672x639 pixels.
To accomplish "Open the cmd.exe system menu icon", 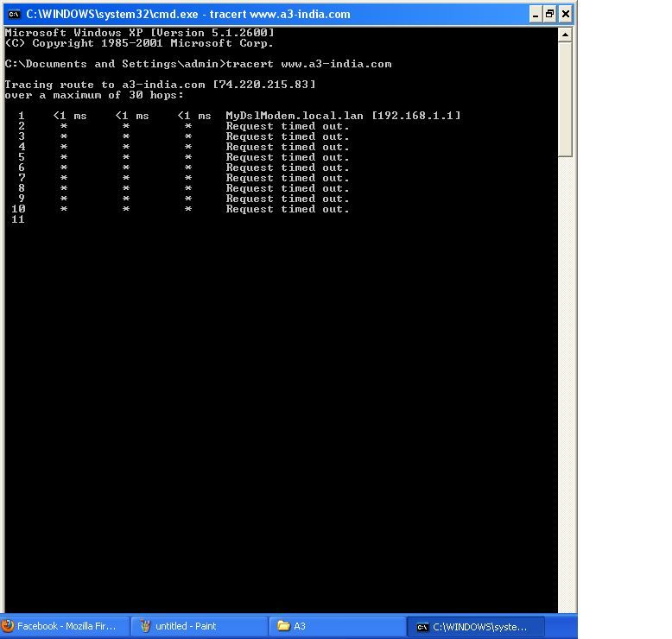I will click(x=14, y=15).
